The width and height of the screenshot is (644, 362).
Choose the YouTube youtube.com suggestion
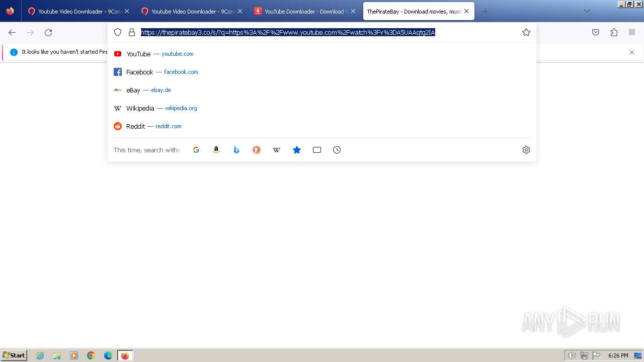(x=322, y=54)
